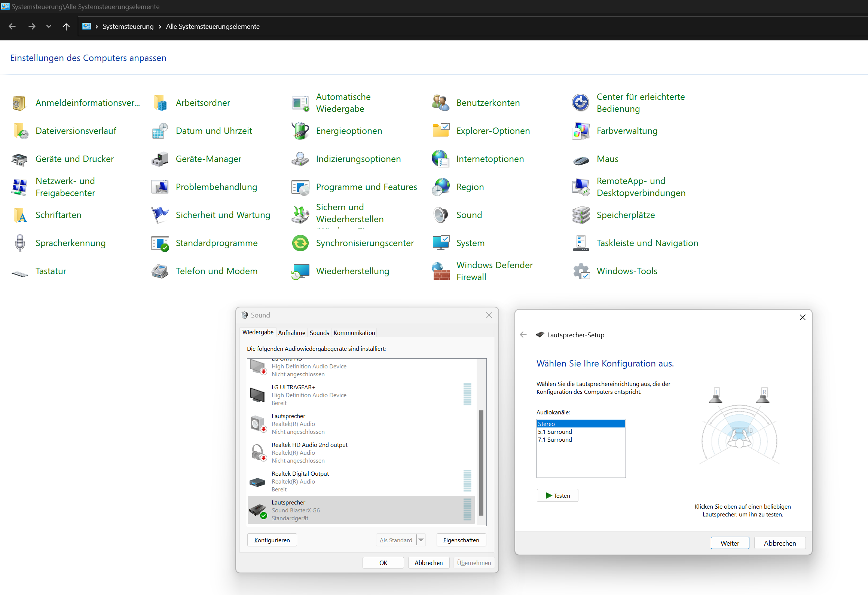Open recent locations dropdown in navigation bar
The width and height of the screenshot is (868, 595).
click(x=49, y=27)
